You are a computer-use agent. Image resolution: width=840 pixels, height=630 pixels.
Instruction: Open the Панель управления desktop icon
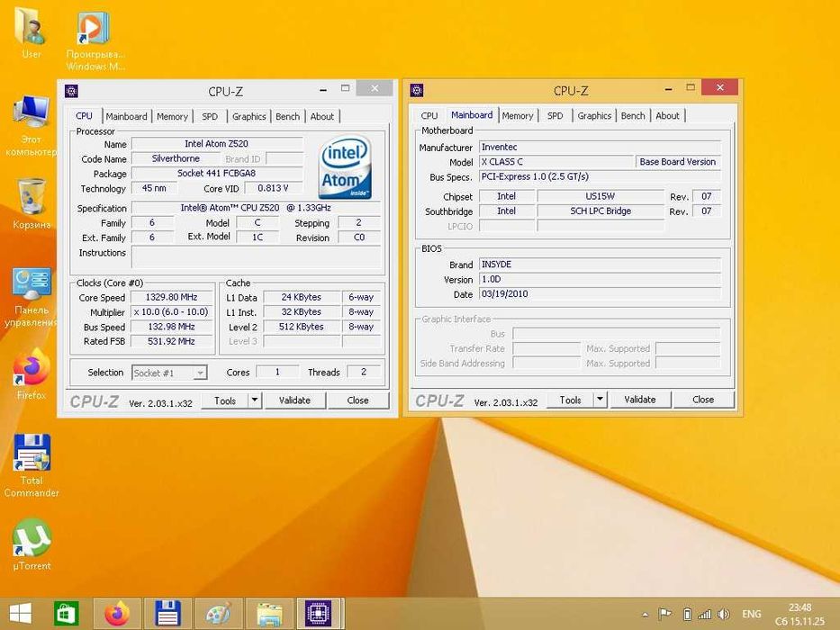(32, 298)
